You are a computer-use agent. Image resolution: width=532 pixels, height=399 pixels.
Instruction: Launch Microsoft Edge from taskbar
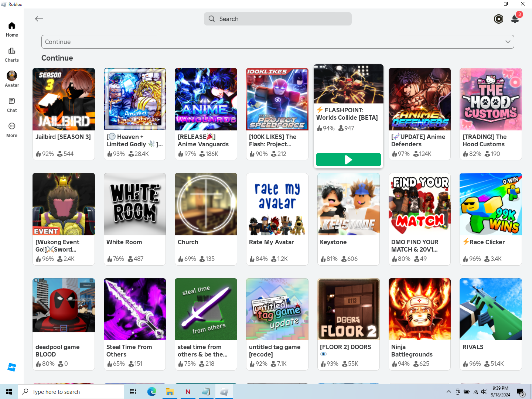coord(151,392)
